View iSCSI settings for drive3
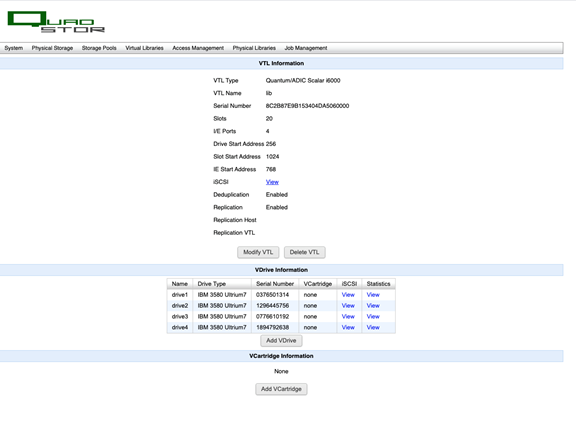Screen dimensions: 576x434 coord(348,316)
